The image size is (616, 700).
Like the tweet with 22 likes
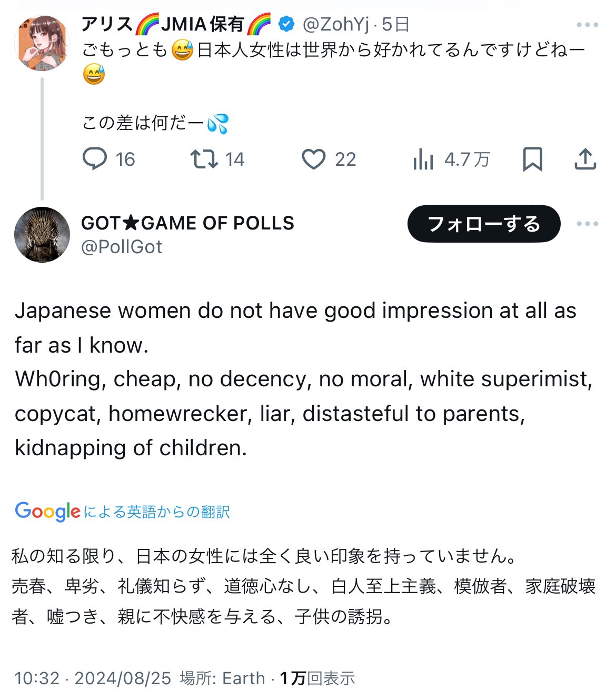(314, 159)
